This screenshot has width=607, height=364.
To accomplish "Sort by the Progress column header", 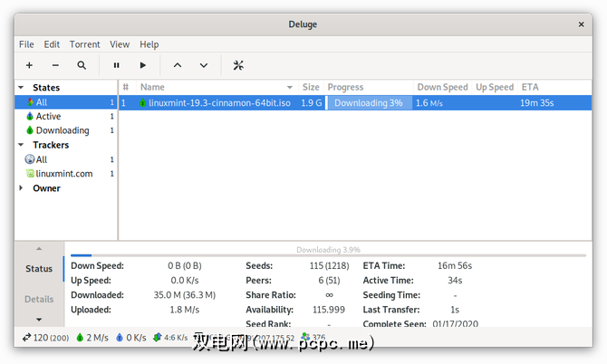I will pyautogui.click(x=369, y=87).
